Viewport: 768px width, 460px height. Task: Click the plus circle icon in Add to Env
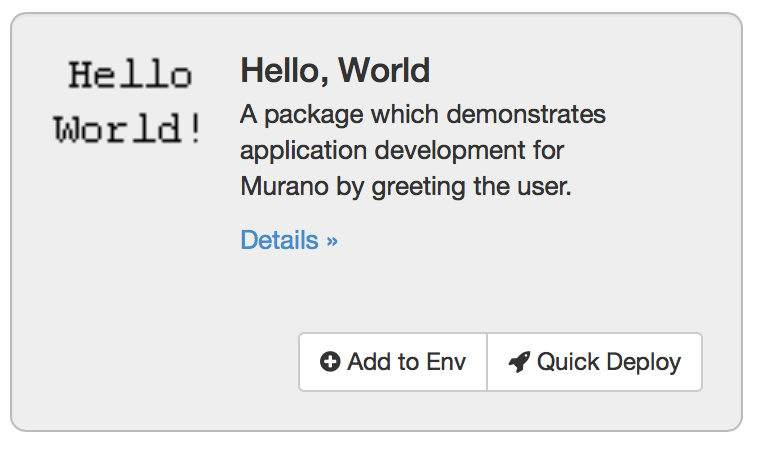(330, 362)
